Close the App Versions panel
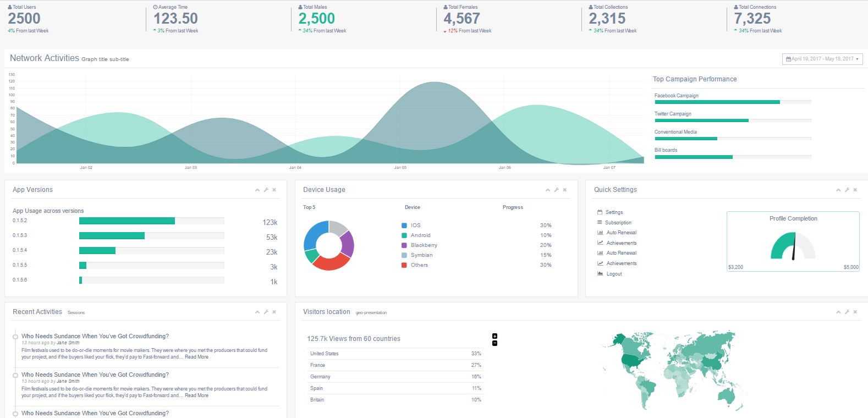 [x=274, y=190]
